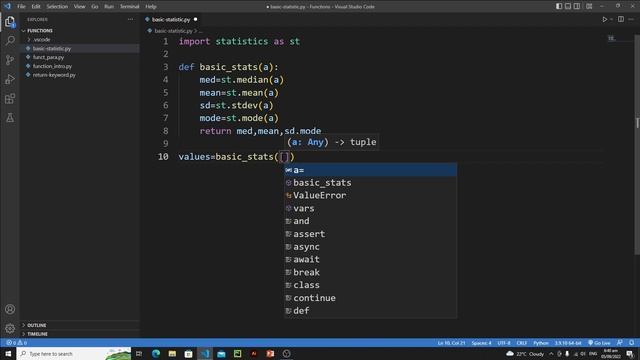Open Explorer views and more actions ellipsis
The image size is (640, 360).
point(130,19)
